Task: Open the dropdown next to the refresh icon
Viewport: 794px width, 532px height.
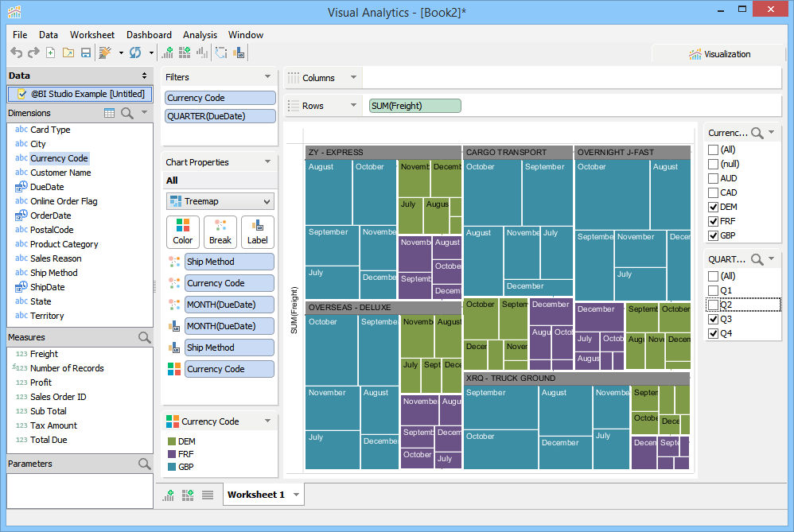Action: click(x=151, y=52)
